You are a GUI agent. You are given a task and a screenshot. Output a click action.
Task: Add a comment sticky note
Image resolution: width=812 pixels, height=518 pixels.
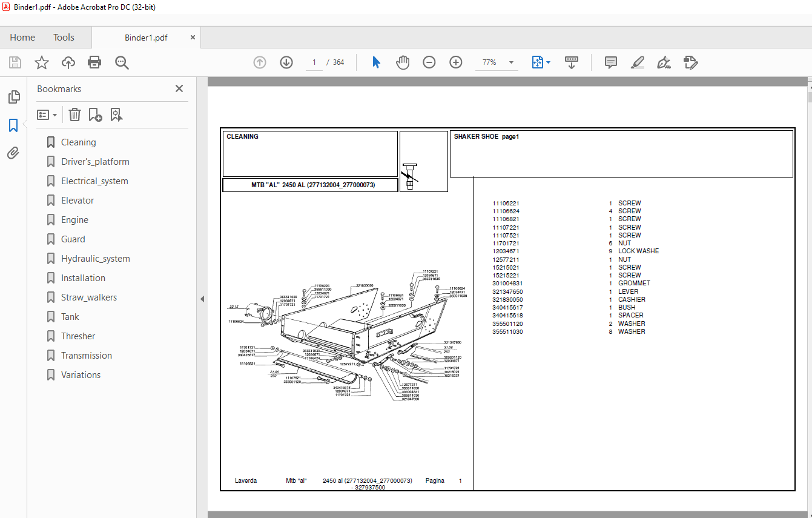click(x=611, y=62)
